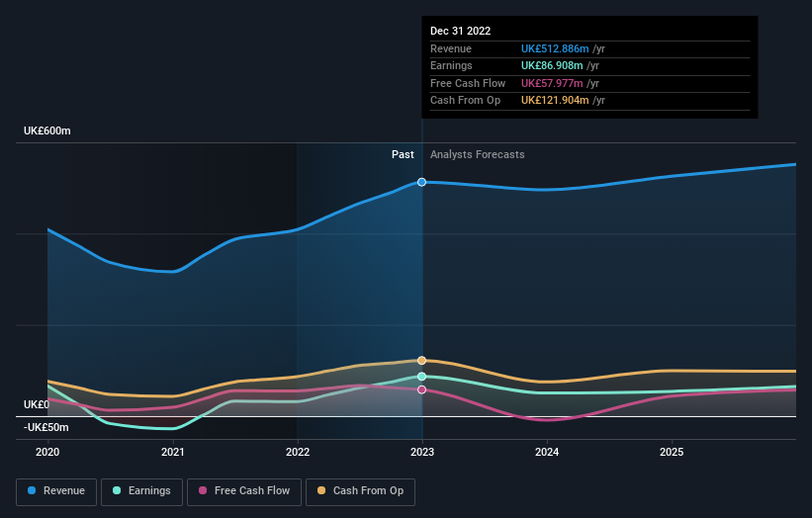The height and width of the screenshot is (518, 812).
Task: Select the 2022 x-axis label
Action: (298, 452)
